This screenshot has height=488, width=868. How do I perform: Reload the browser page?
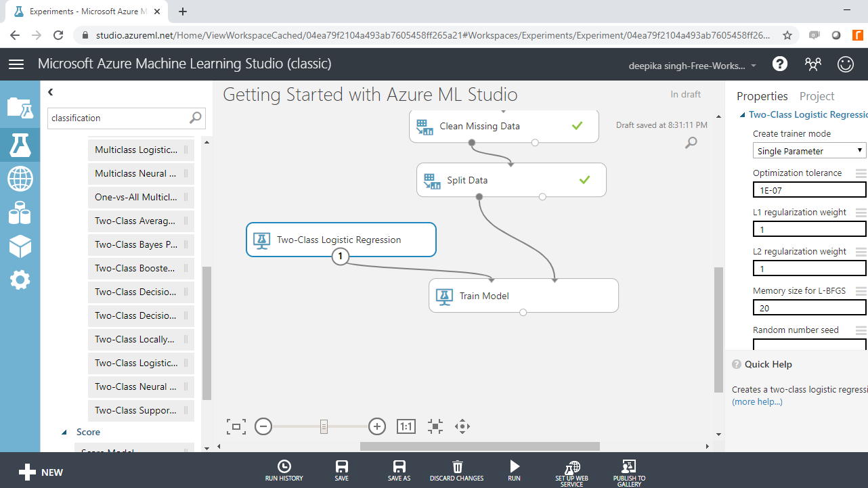58,35
